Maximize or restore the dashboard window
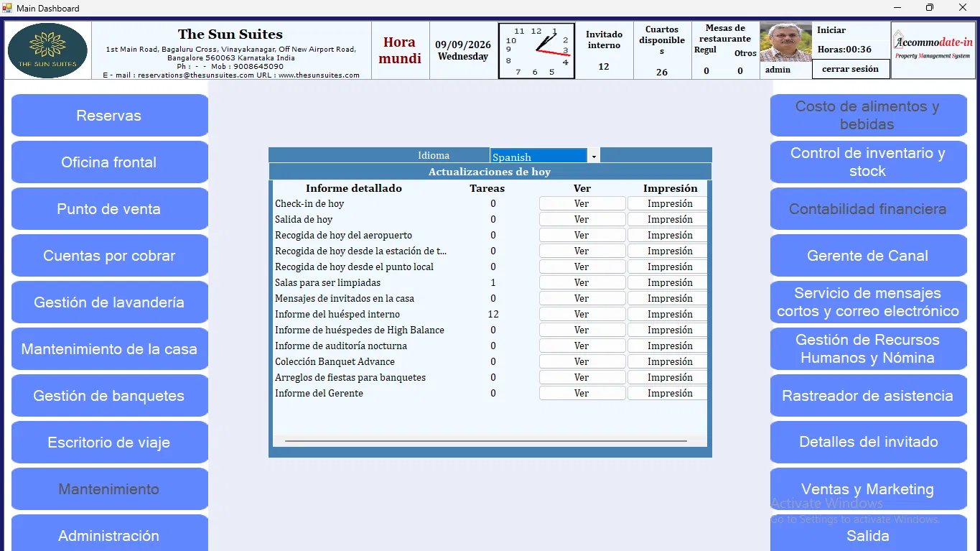 (930, 8)
